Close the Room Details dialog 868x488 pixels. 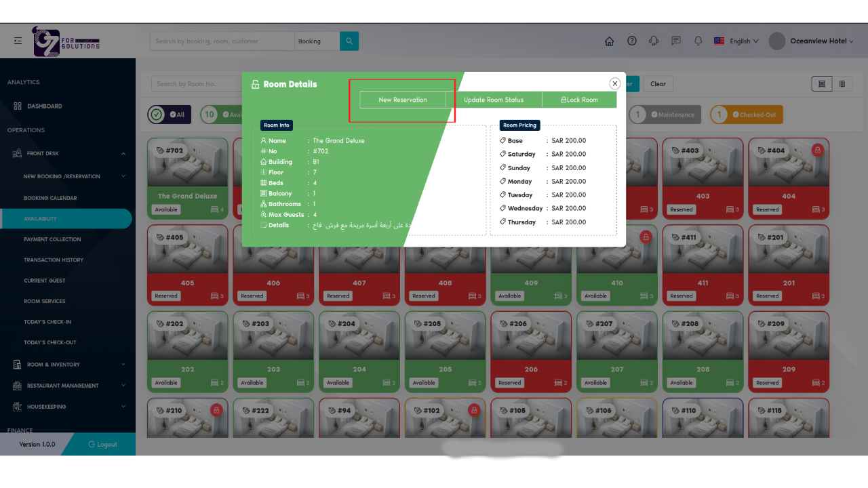(614, 83)
